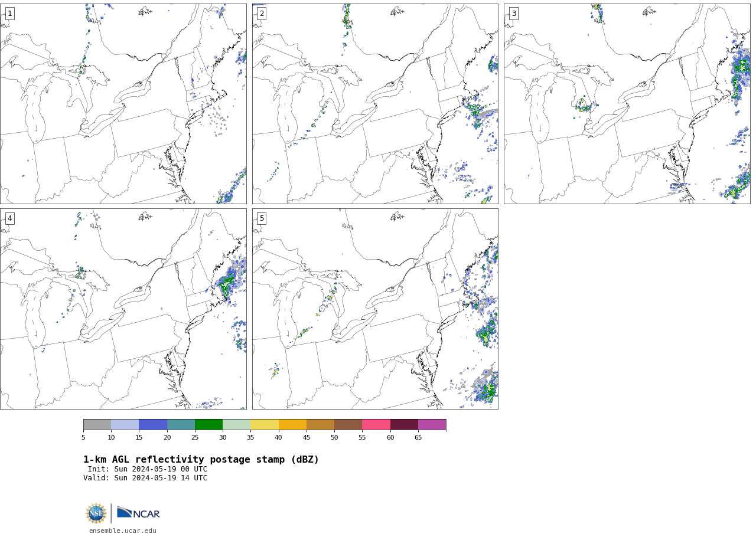The height and width of the screenshot is (537, 756).
Task: Click the 5 tick label on colorbar
Action: click(83, 437)
